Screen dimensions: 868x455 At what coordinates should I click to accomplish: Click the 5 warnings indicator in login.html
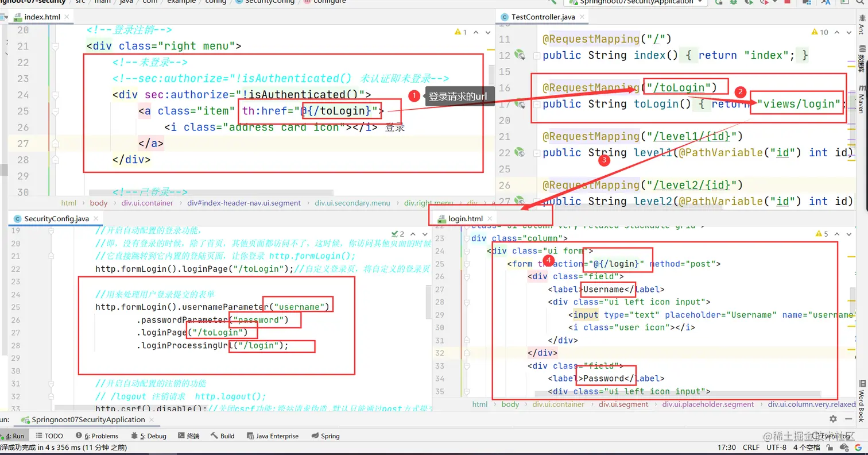coord(821,234)
